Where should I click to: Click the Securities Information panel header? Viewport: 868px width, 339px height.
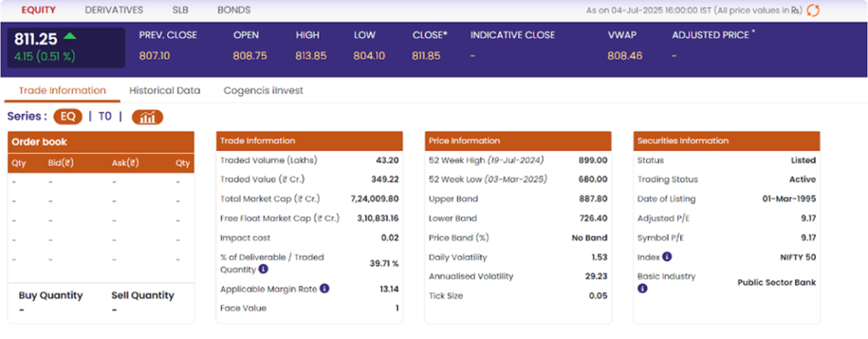coord(726,141)
